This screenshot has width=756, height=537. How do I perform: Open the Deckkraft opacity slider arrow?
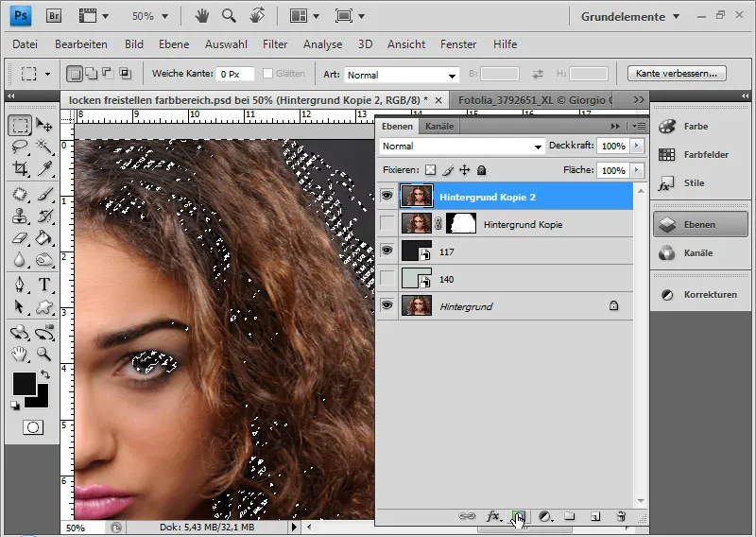(637, 146)
